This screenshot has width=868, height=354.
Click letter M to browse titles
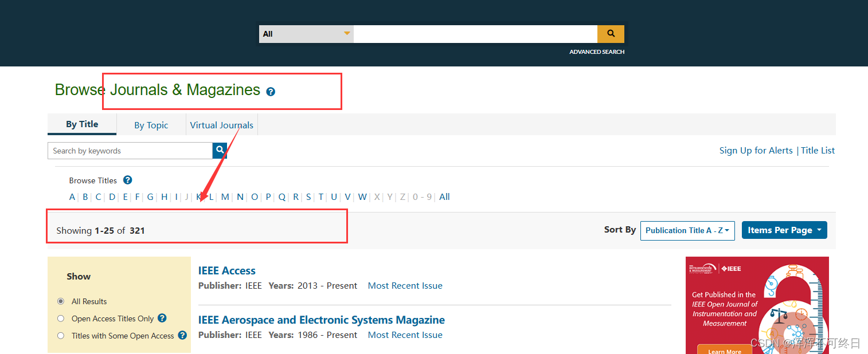click(225, 196)
